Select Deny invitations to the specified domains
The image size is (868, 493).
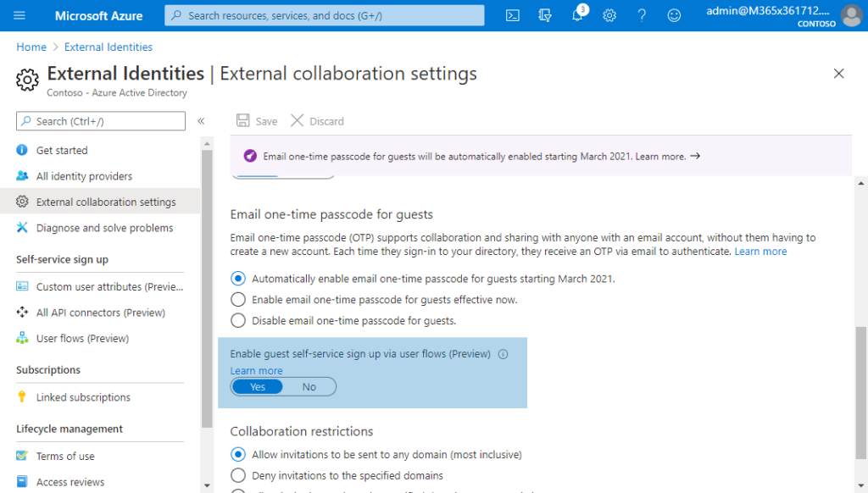point(238,475)
